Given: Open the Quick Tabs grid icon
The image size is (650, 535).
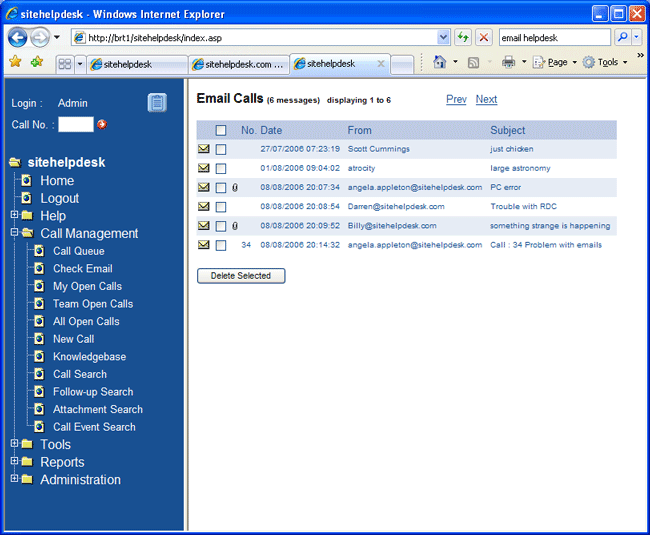Looking at the screenshot, I should (x=65, y=64).
